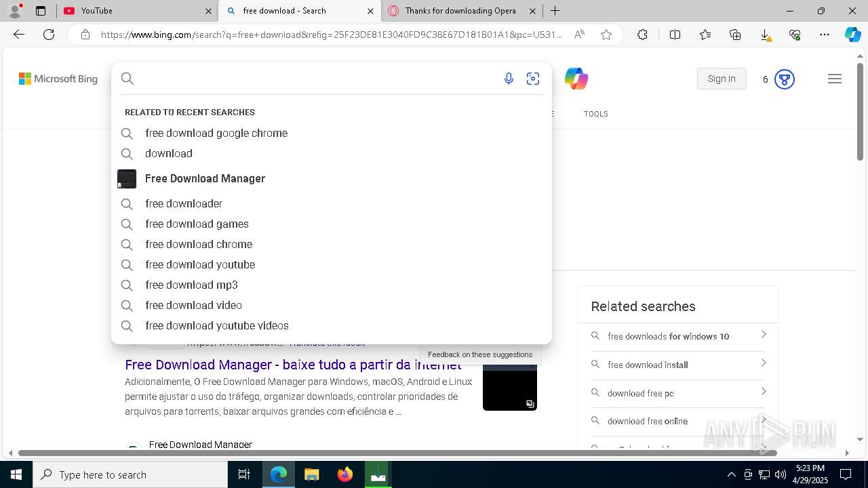Close the YouTube tab
The image size is (868, 488).
(208, 11)
